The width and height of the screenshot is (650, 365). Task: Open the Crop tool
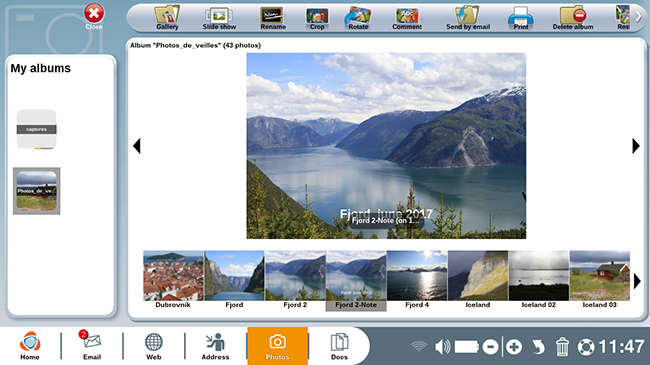(317, 18)
